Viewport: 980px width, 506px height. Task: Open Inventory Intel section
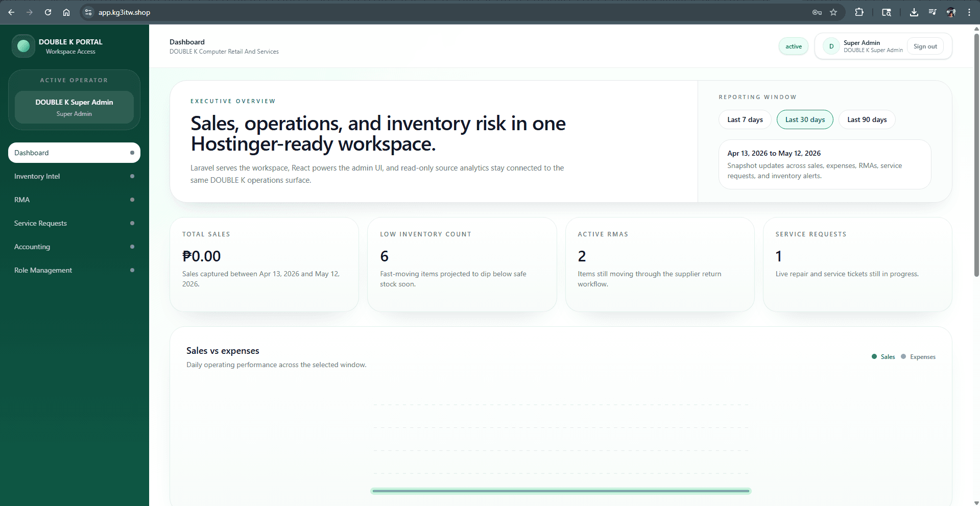tap(74, 176)
